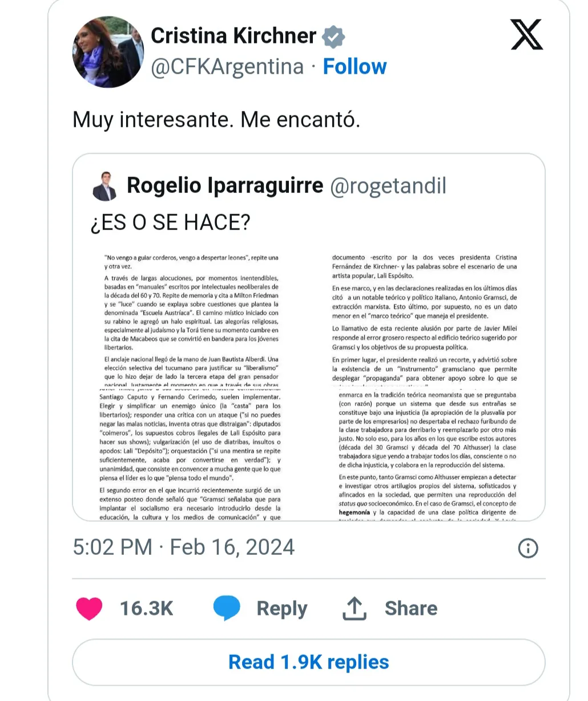The image size is (588, 701).
Task: Click the X logo icon
Action: (526, 35)
